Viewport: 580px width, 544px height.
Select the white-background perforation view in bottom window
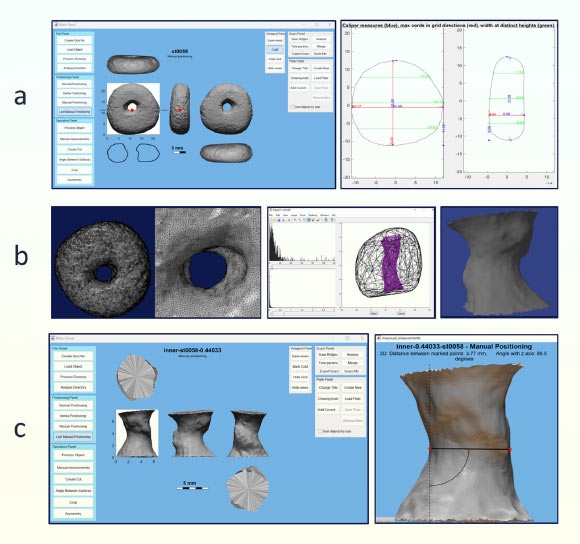click(x=137, y=433)
